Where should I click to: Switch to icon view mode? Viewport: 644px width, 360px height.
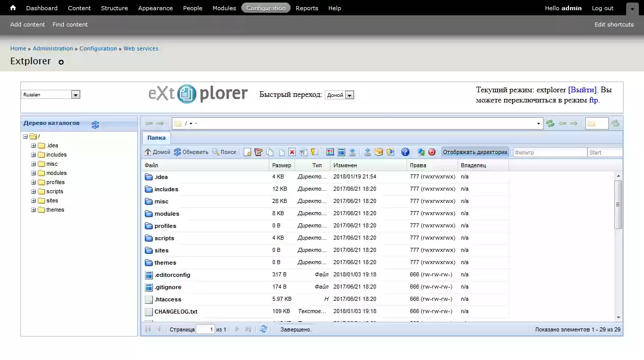click(x=330, y=151)
